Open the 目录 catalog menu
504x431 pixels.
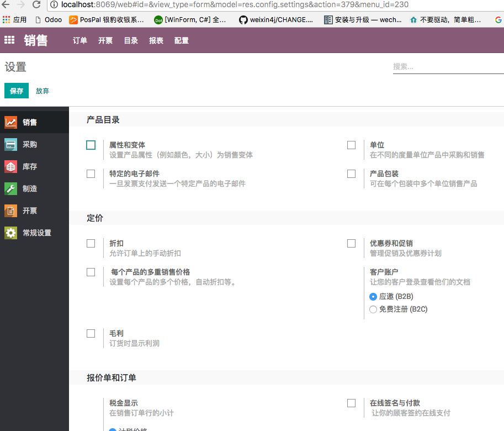tap(131, 40)
